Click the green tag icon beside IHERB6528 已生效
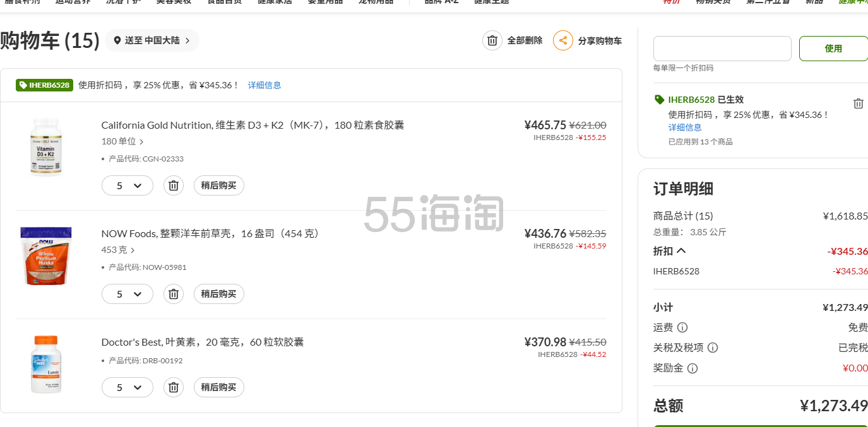The height and width of the screenshot is (427, 868). (x=660, y=100)
